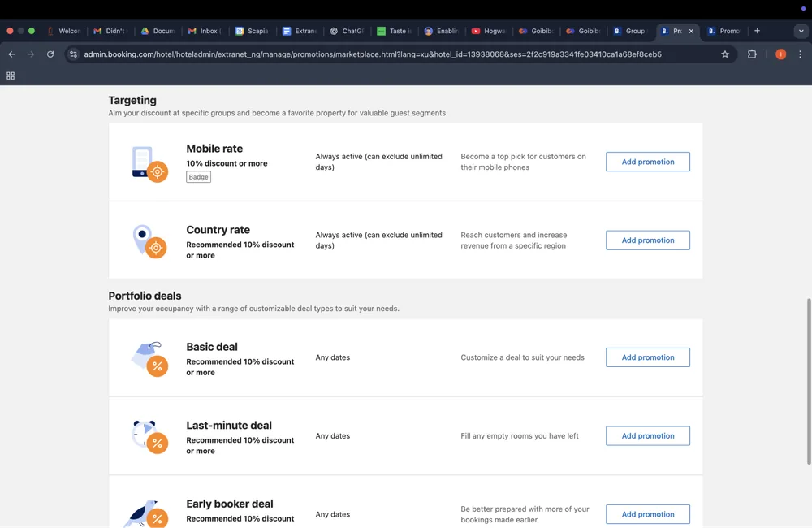Add promotion for Basic deal
This screenshot has width=812, height=528.
point(648,357)
